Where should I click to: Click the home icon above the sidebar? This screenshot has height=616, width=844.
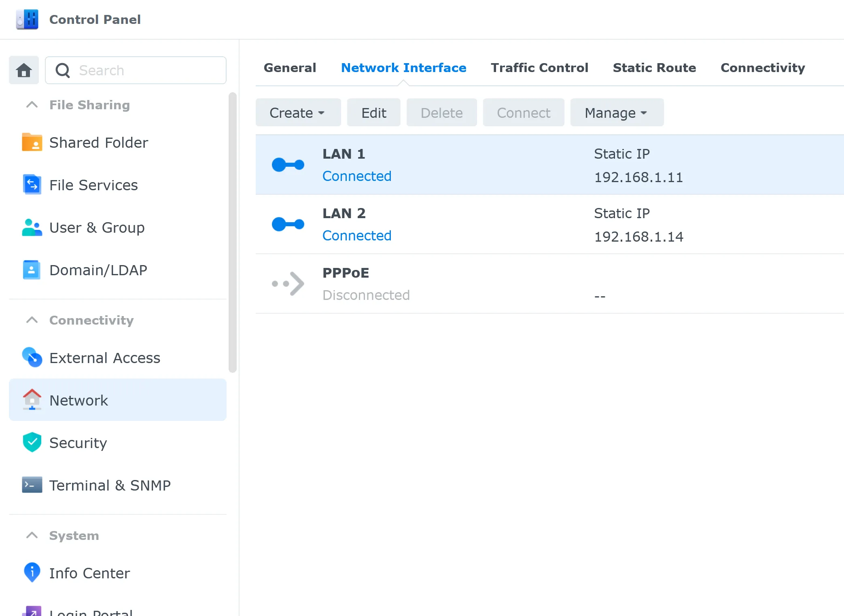(x=23, y=70)
